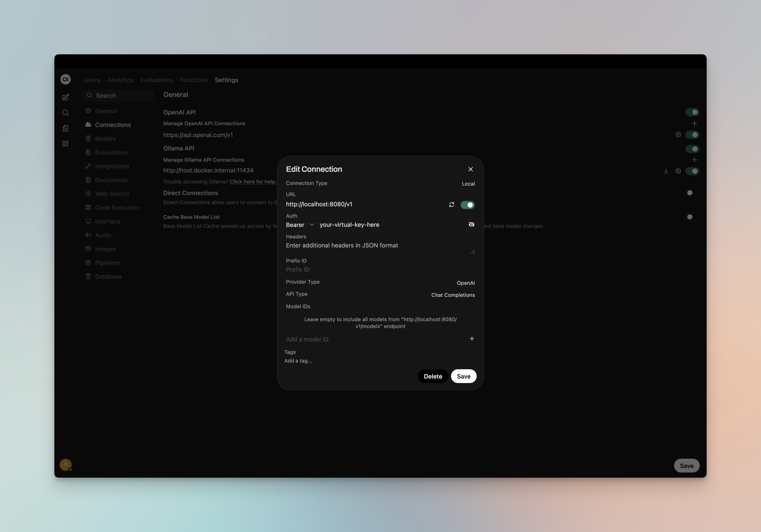The image size is (761, 532).
Task: Reveal the Bearer key with the eye toggle
Action: point(472,224)
